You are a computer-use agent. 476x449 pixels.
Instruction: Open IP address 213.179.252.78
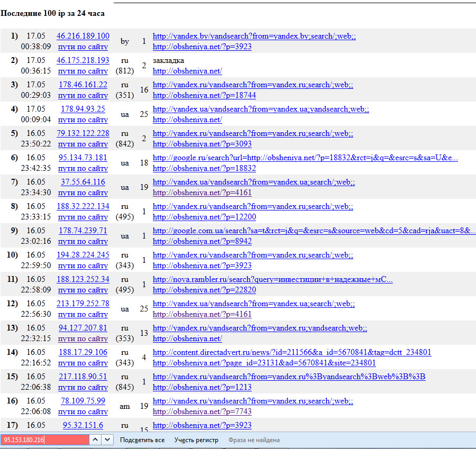[x=83, y=303]
